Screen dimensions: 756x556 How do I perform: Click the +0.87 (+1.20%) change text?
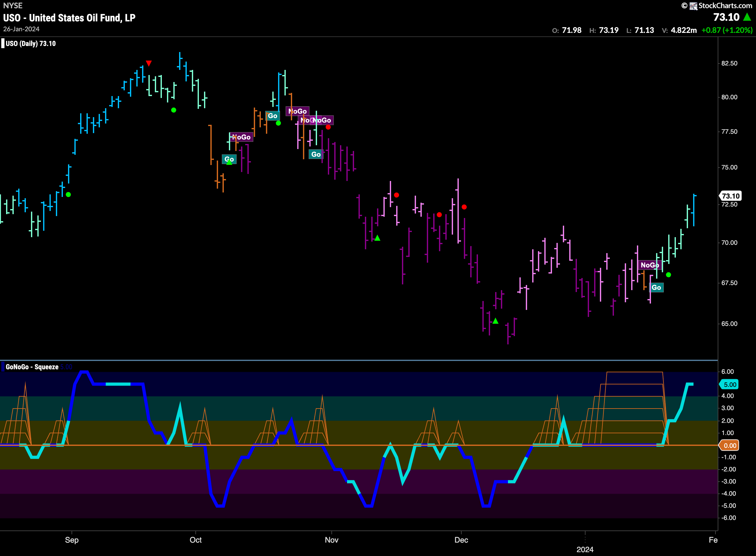point(727,30)
